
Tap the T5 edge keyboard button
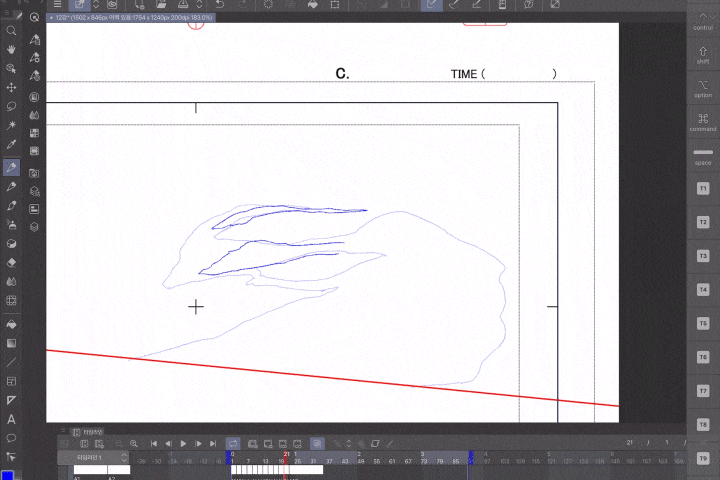(x=703, y=323)
